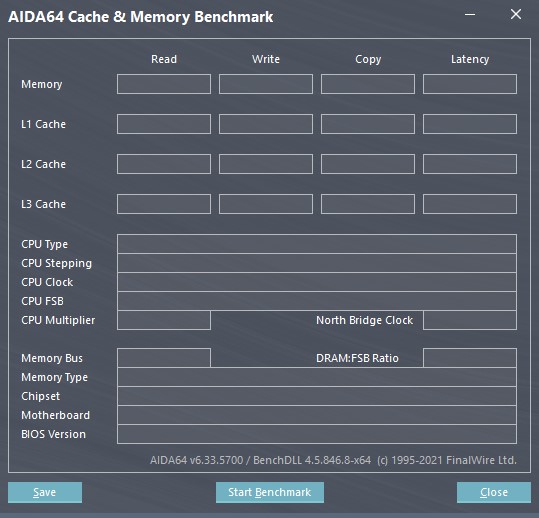
Task: Click the AIDA64 Cache & Memory Benchmark title
Action: tap(141, 17)
